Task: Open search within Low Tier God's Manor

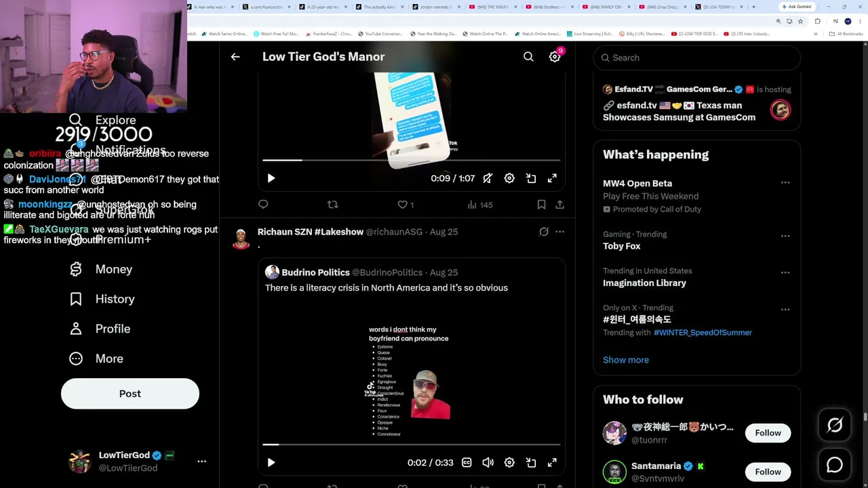Action: (528, 57)
